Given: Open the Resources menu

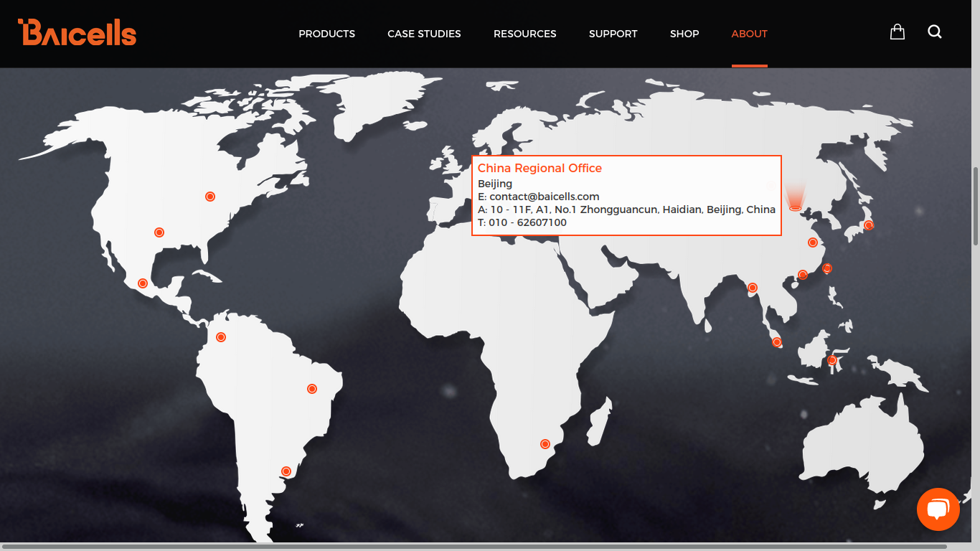Looking at the screenshot, I should tap(525, 34).
